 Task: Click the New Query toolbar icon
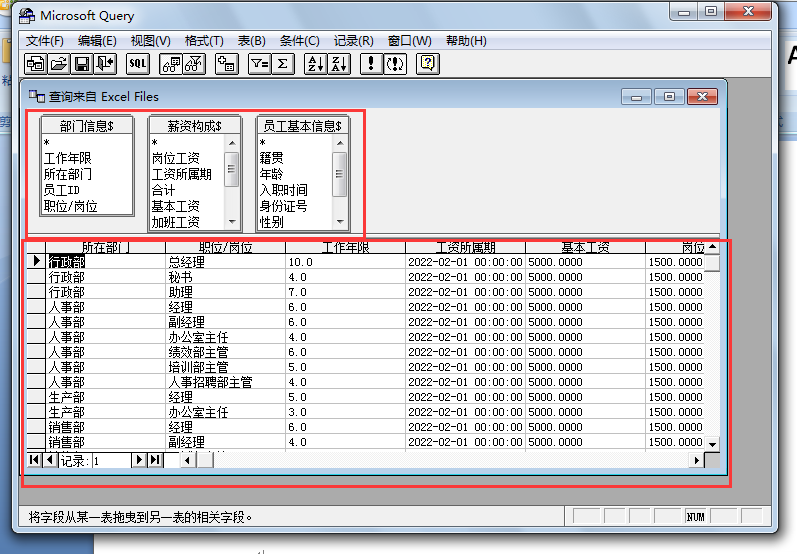click(36, 64)
